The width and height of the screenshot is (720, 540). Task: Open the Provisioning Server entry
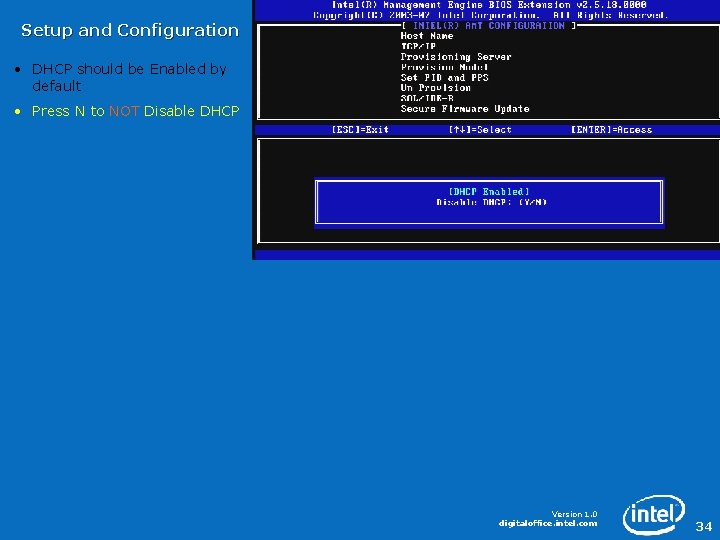click(x=456, y=57)
